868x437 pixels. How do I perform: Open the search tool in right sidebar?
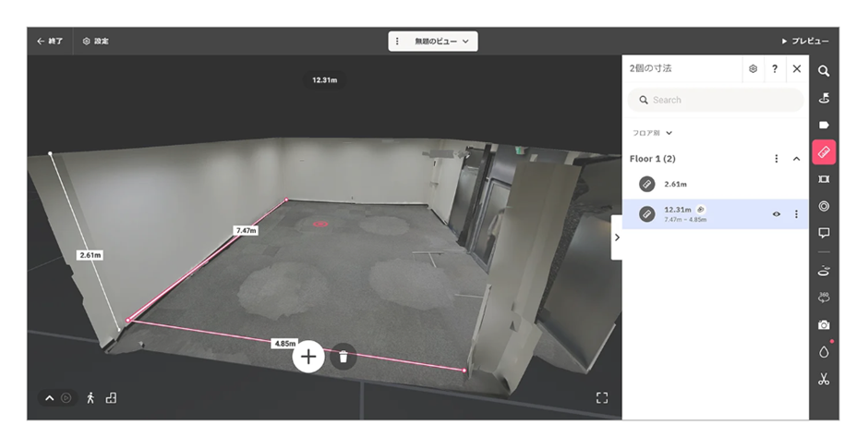pyautogui.click(x=824, y=71)
